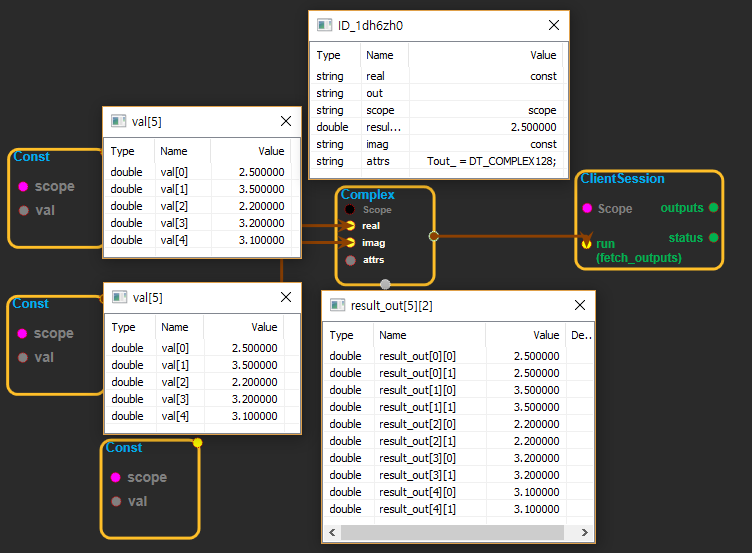Click the grey attrs port on Complex
752x553 pixels.
click(350, 260)
